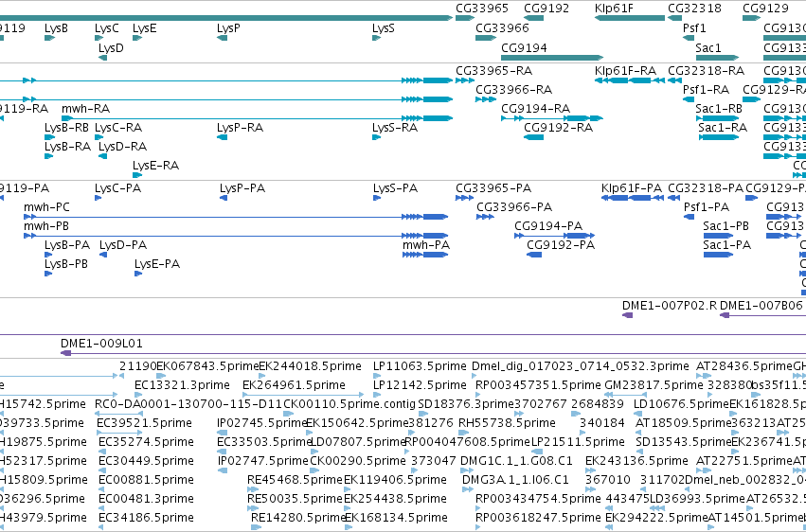806x532 pixels.
Task: Click protein LysB-PA
Action: pos(48,255)
